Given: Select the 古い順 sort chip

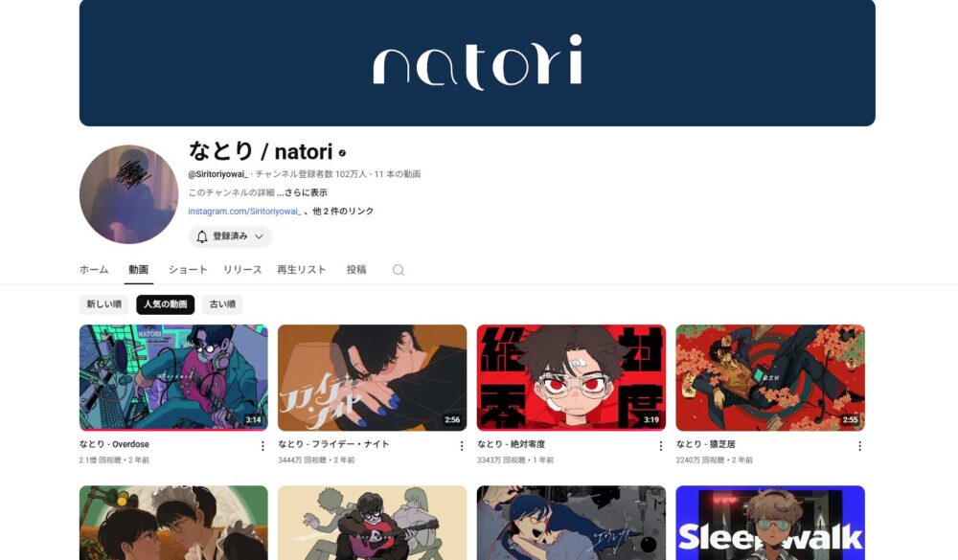Looking at the screenshot, I should click(x=222, y=304).
